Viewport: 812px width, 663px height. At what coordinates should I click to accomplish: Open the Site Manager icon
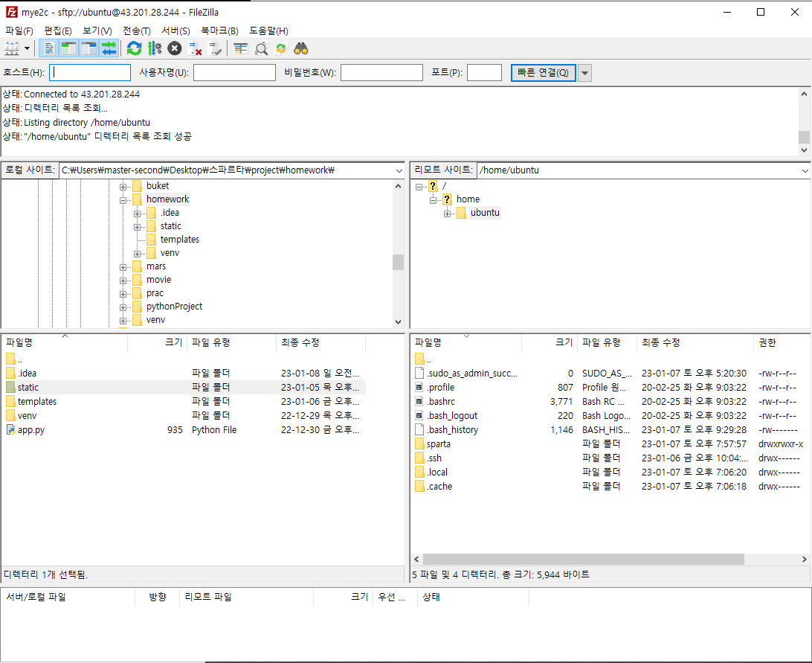point(11,48)
